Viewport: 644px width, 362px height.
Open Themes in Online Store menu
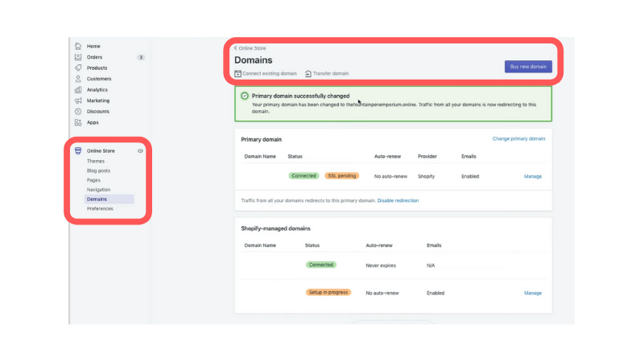coord(96,161)
